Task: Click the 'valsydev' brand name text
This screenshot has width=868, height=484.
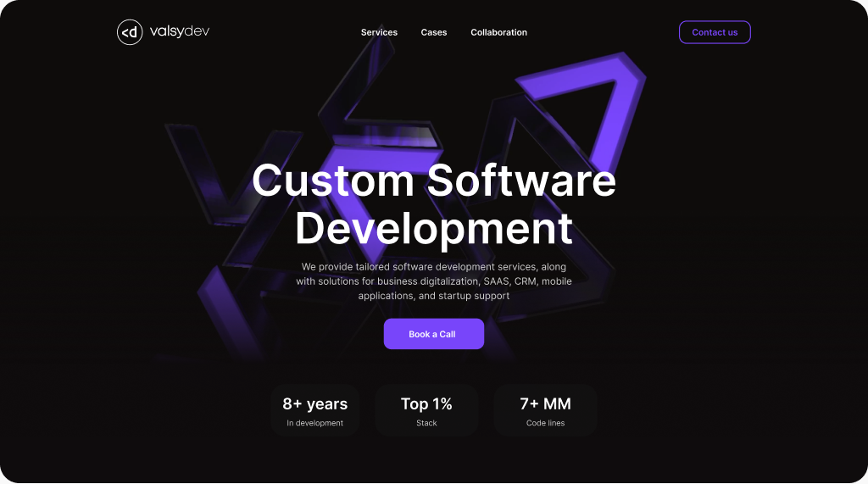Action: tap(180, 31)
